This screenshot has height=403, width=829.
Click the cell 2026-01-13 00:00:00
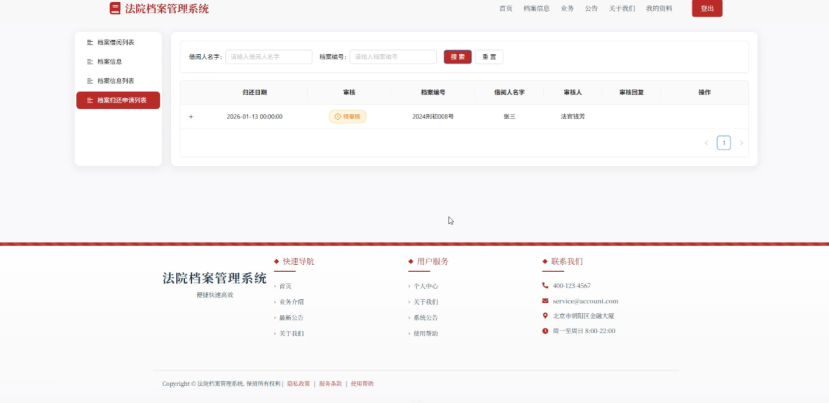[254, 117]
